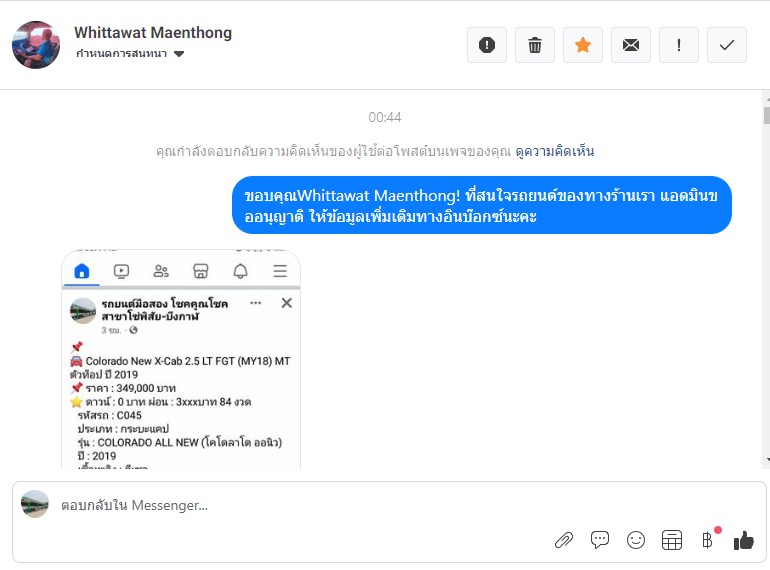
Task: Open the shared Colorado post screenshot image
Action: click(x=181, y=360)
